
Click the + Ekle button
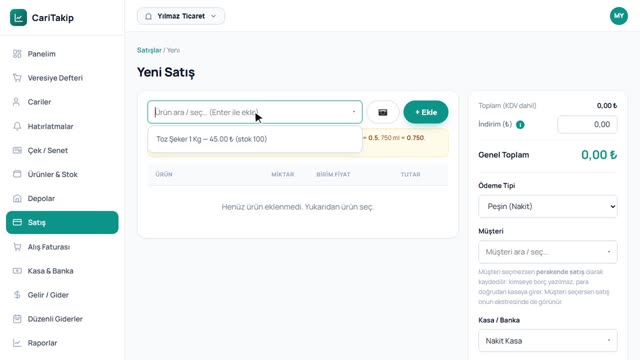tap(426, 112)
